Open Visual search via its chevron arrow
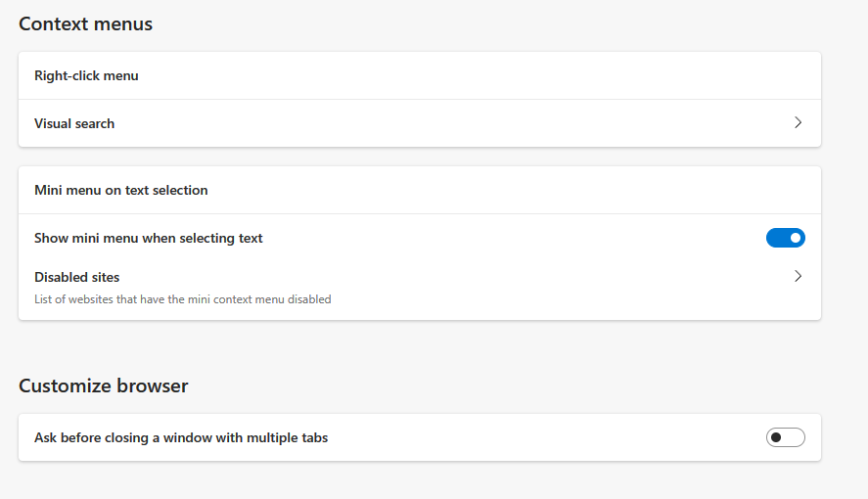868x499 pixels. [x=798, y=123]
